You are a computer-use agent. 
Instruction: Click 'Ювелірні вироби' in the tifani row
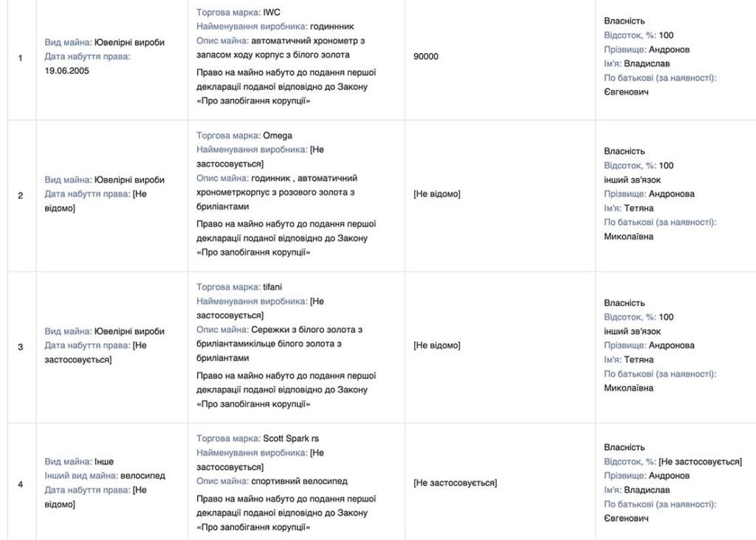[x=129, y=332]
